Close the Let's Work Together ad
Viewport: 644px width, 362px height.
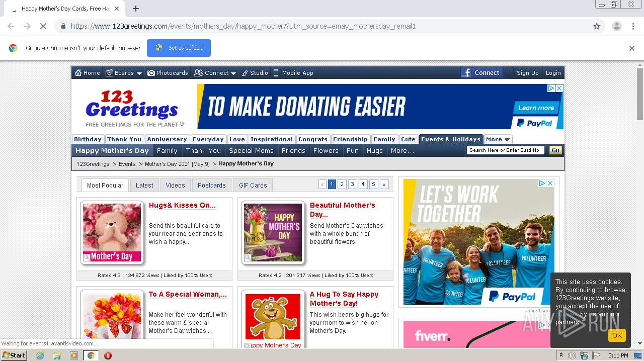coord(550,184)
